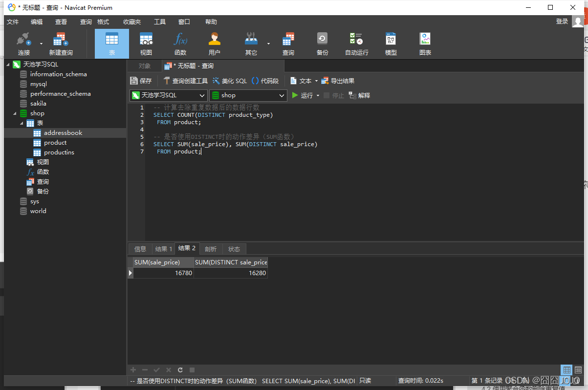Open the 查询 (Query) toolbar icon

point(288,44)
